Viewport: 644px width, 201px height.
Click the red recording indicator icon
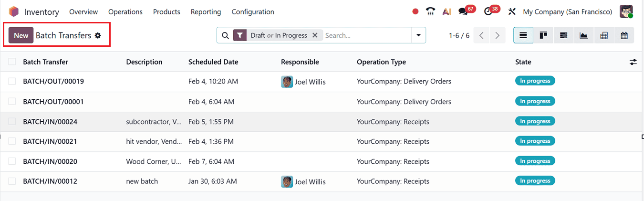(x=415, y=11)
